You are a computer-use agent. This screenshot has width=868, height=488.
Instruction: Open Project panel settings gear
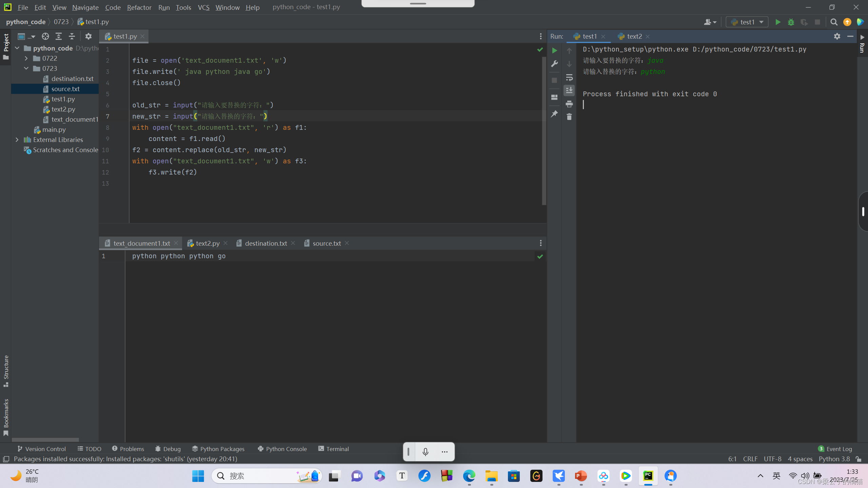point(88,36)
